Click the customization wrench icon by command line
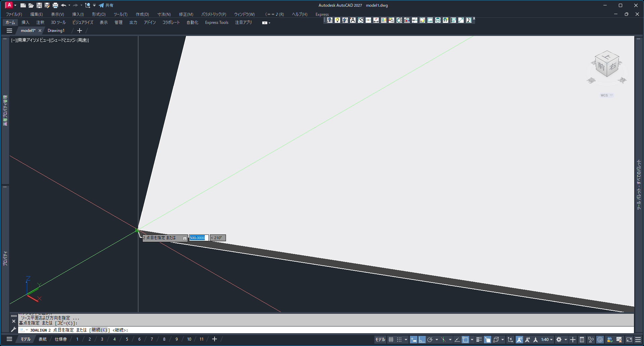Image resolution: width=644 pixels, height=346 pixels. (13, 330)
